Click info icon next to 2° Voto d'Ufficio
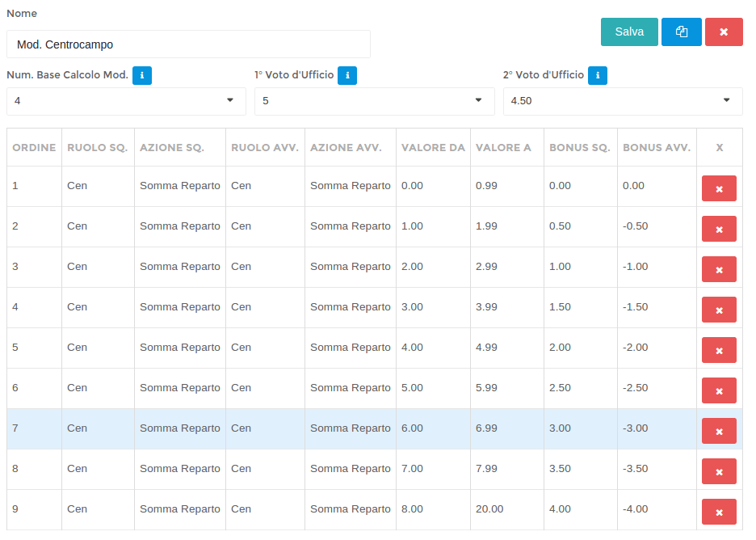756x540 pixels. [x=598, y=75]
